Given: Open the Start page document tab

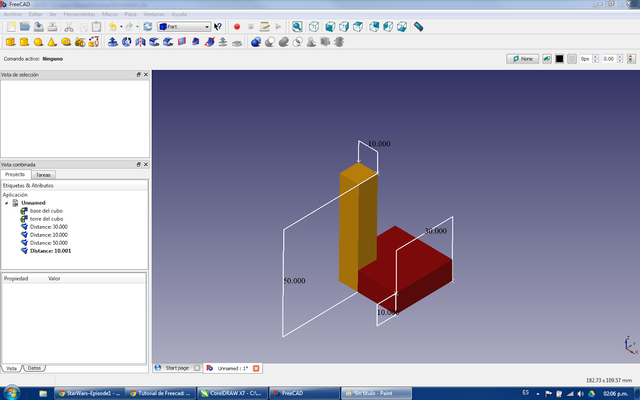Looking at the screenshot, I should 177,368.
